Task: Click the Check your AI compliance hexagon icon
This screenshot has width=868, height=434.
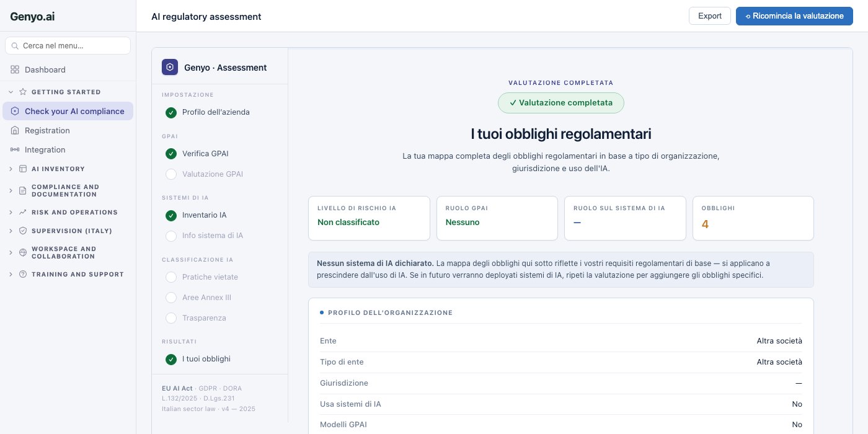Action: point(15,111)
